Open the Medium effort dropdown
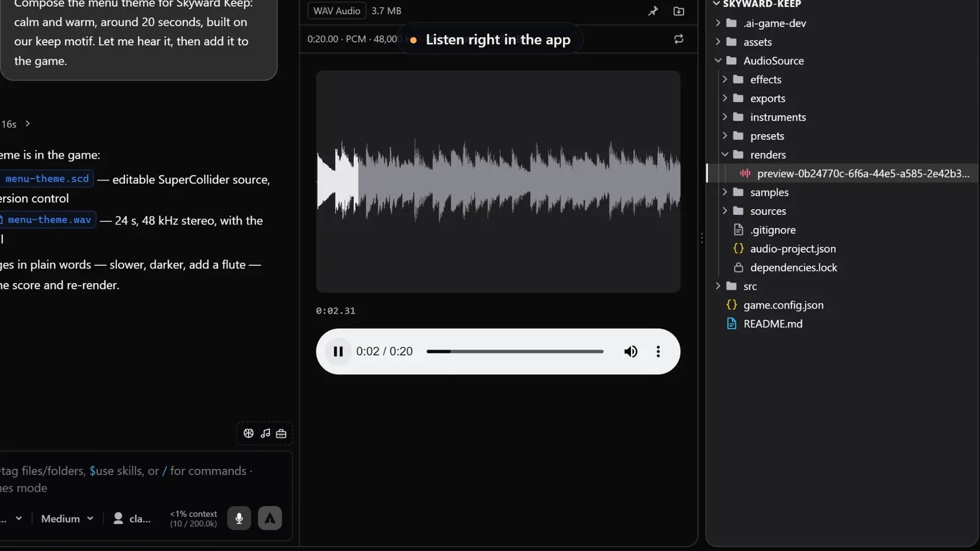This screenshot has height=551, width=980. coord(67,519)
